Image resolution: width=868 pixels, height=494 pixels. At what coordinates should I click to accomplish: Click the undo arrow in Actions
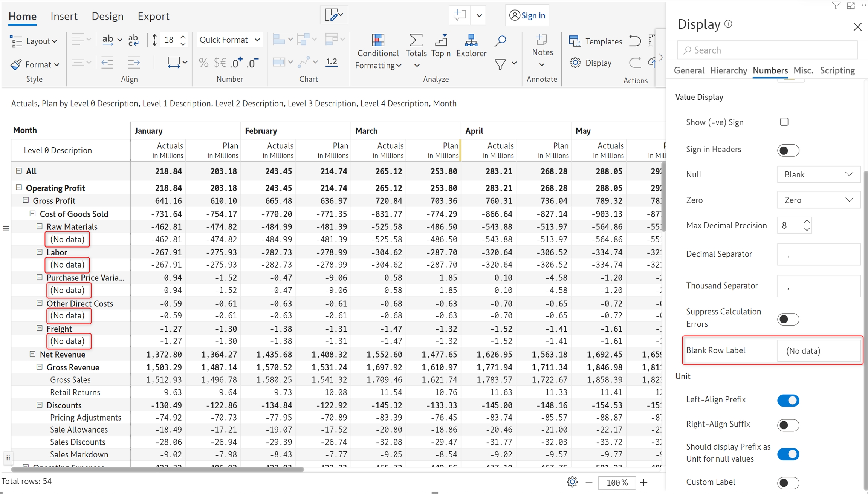pos(635,41)
